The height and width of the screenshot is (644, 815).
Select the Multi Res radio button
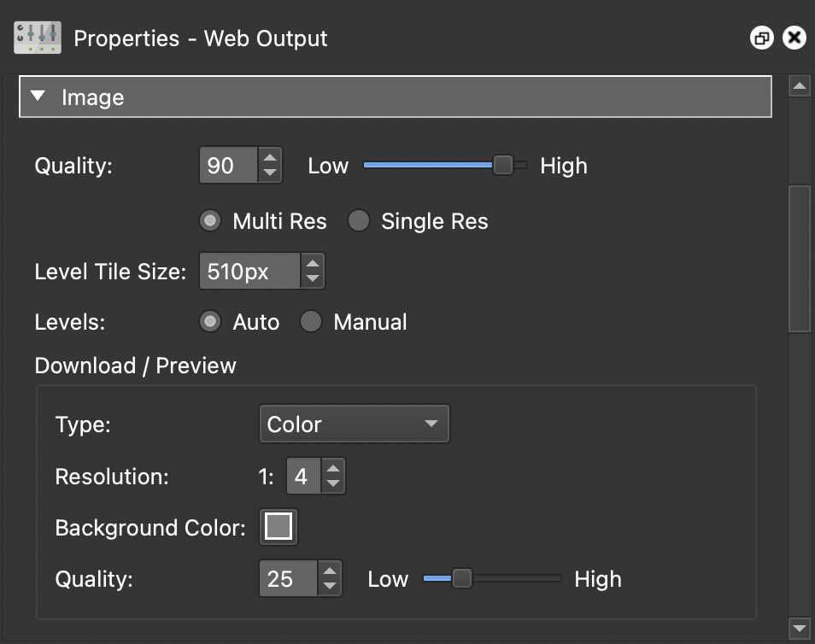210,220
